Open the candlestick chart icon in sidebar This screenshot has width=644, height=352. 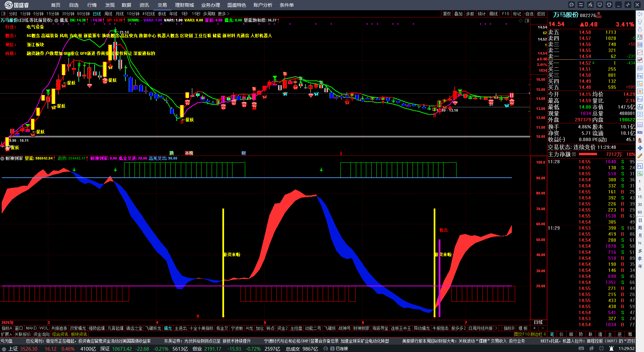click(x=640, y=60)
